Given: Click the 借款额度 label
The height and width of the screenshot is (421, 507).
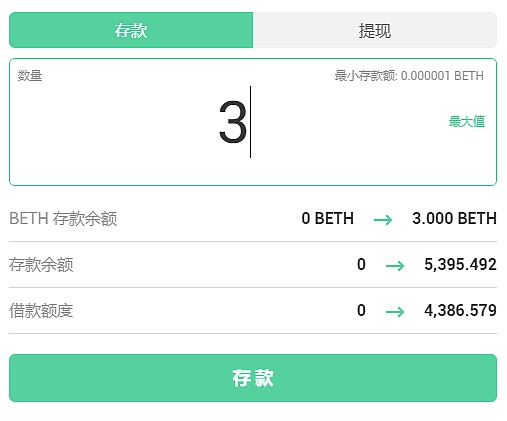Looking at the screenshot, I should (x=41, y=311).
